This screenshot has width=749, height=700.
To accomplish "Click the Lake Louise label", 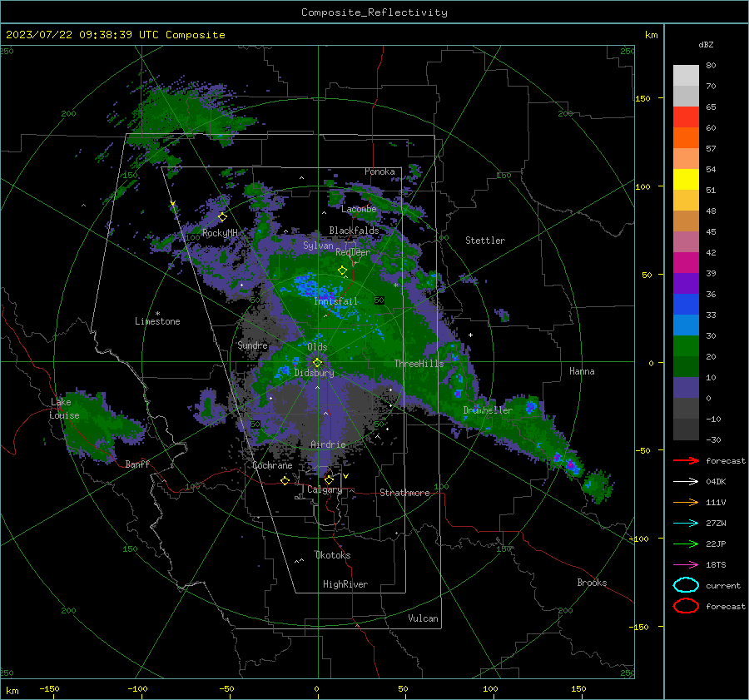I will click(x=65, y=409).
